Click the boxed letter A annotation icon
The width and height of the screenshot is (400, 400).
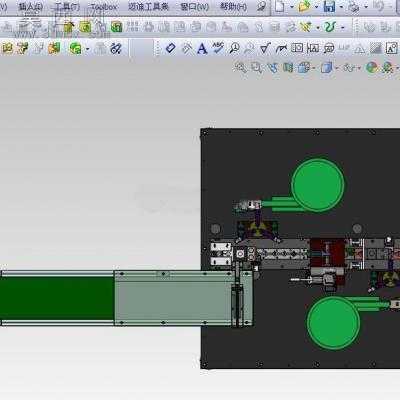click(x=391, y=49)
